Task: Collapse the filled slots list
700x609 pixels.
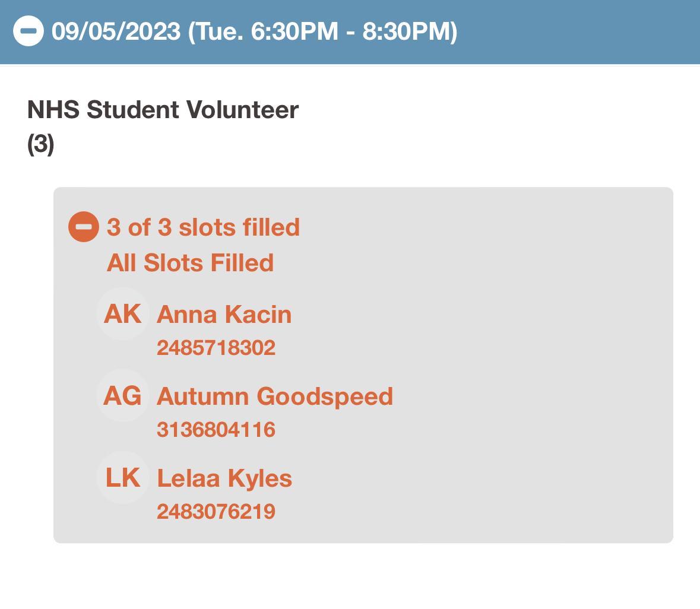Action: click(x=84, y=227)
